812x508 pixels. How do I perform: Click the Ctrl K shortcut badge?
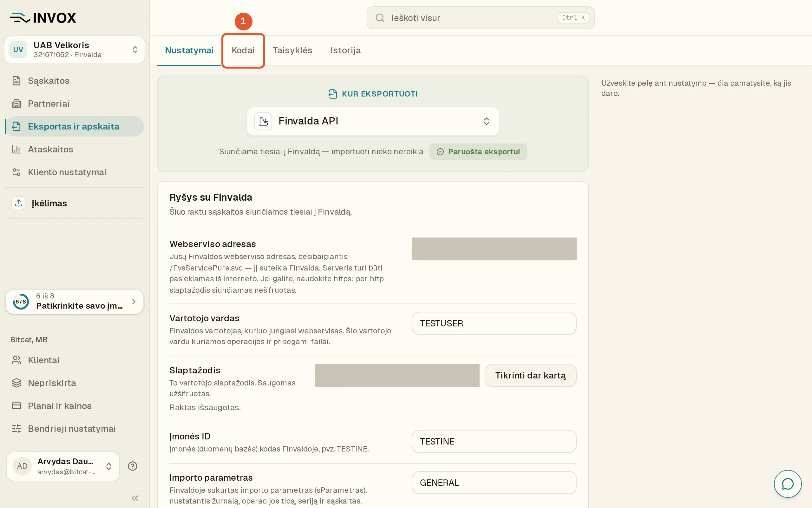(573, 18)
